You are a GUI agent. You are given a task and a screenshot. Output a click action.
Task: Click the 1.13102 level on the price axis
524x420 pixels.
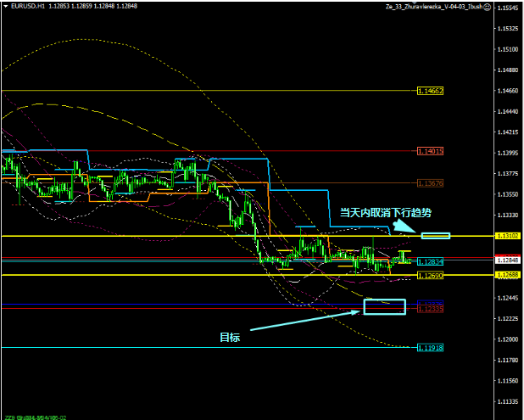tap(508, 235)
